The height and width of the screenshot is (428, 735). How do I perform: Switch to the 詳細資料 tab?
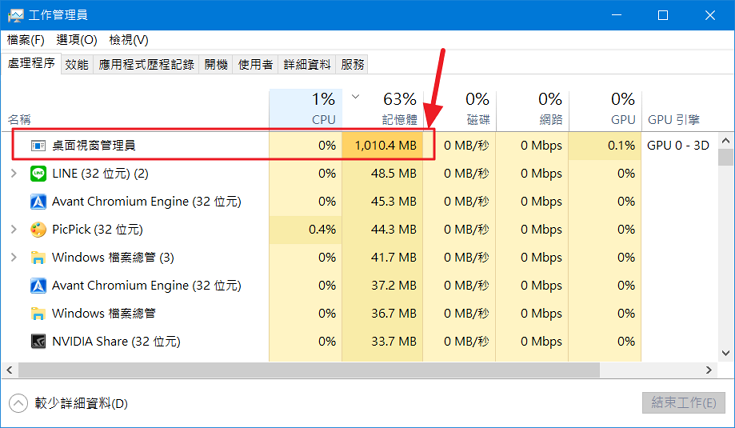pyautogui.click(x=307, y=64)
